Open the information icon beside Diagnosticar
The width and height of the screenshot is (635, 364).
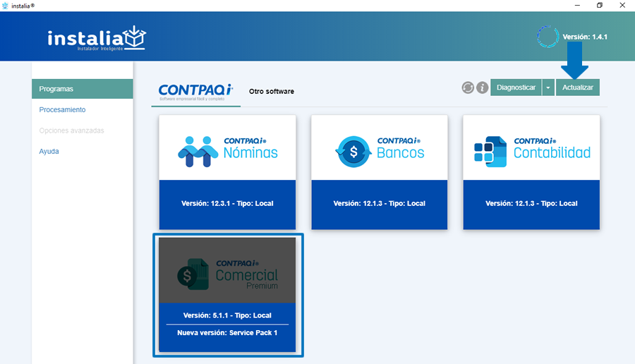coord(482,87)
